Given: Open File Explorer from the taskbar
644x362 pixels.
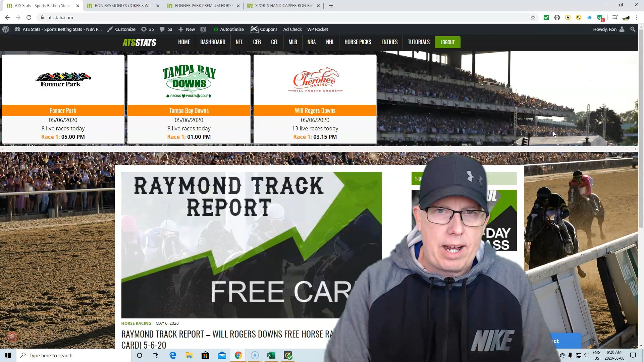Looking at the screenshot, I should [189, 355].
